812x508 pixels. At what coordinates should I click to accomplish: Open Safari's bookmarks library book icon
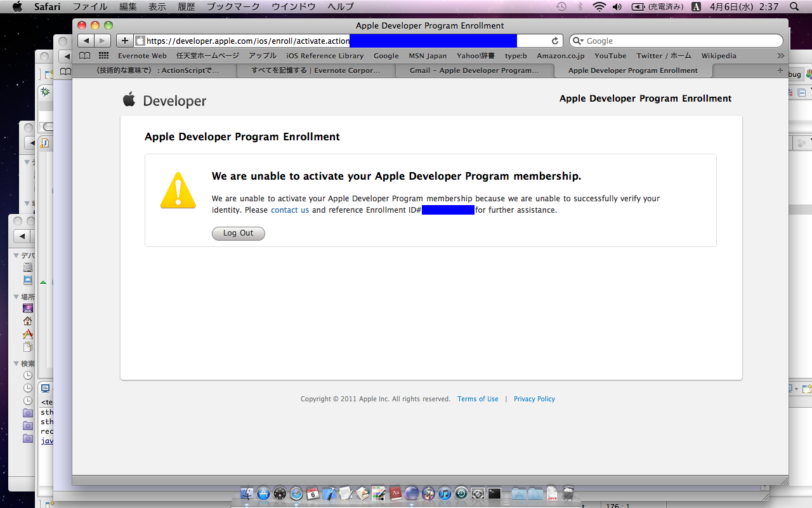coord(84,56)
